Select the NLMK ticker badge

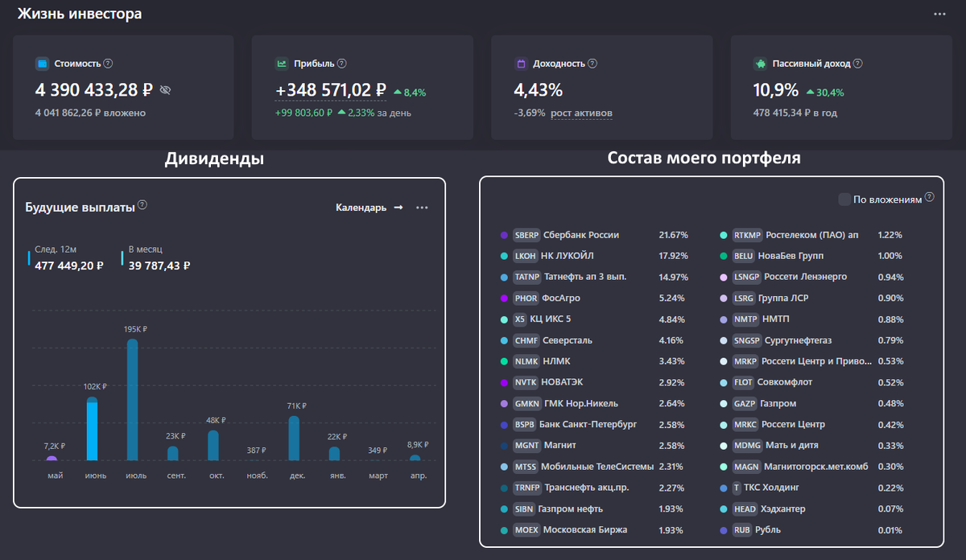coord(526,361)
